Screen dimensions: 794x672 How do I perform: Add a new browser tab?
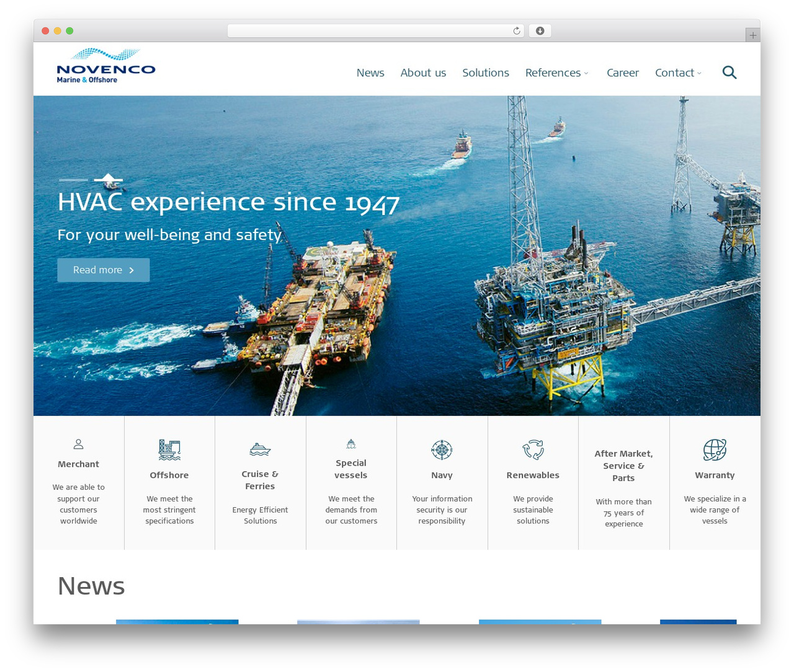click(752, 35)
